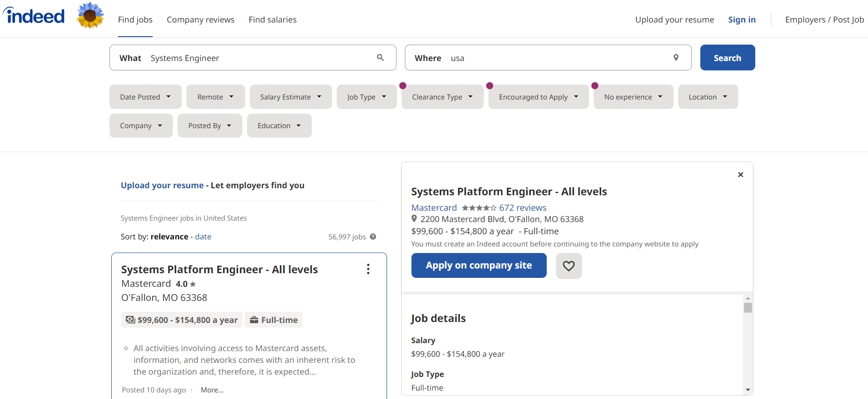The height and width of the screenshot is (399, 868).
Task: Switch to Find salaries tab
Action: click(272, 20)
